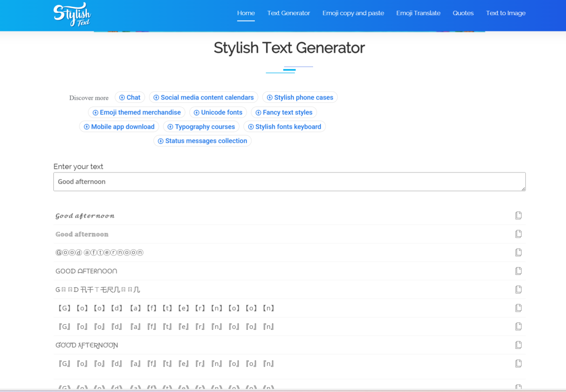Go to Text Generator menu item

289,13
